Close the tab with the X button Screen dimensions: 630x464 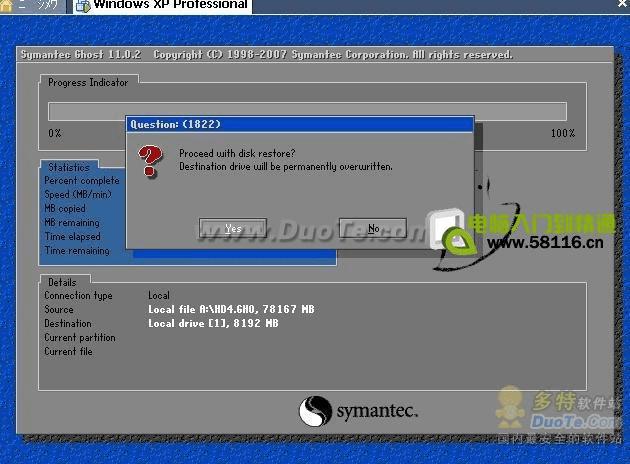point(623,4)
